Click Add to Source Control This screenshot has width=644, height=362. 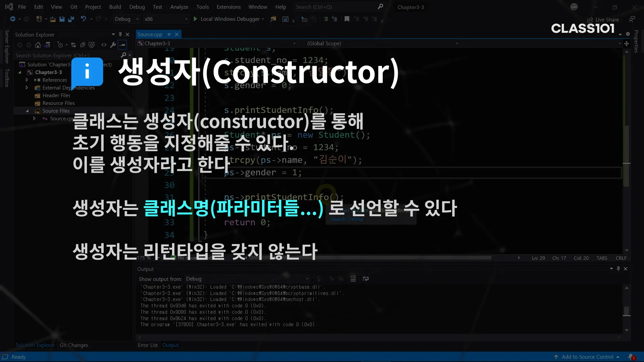[x=587, y=357]
